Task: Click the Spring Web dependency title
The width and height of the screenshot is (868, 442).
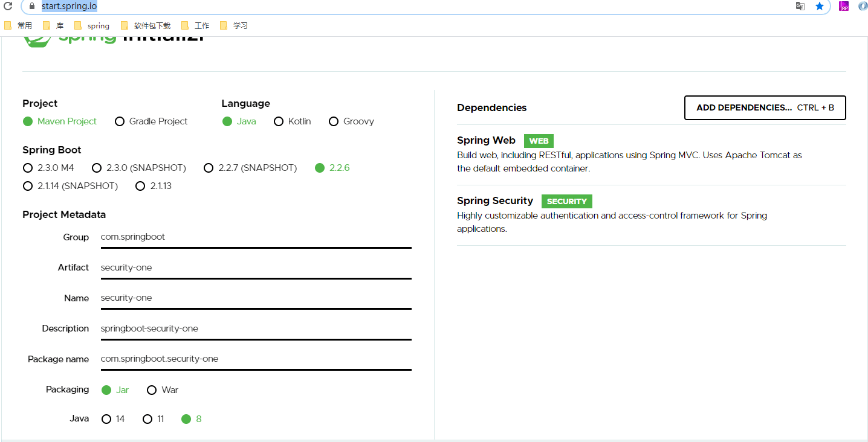Action: pos(486,140)
